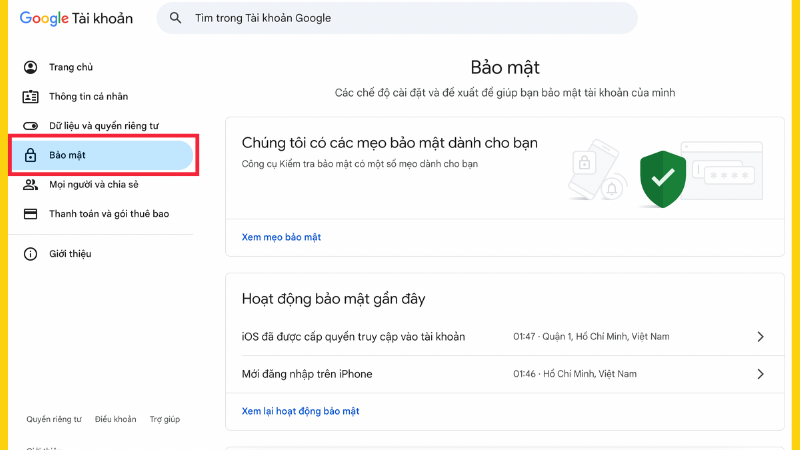Click the green security shield illustration
This screenshot has width=800, height=450.
661,178
